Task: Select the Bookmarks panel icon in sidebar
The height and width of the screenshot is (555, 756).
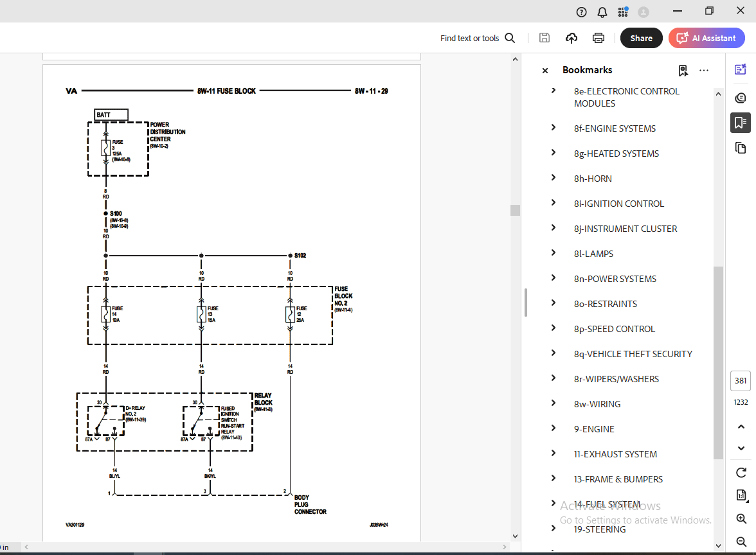Action: point(741,122)
